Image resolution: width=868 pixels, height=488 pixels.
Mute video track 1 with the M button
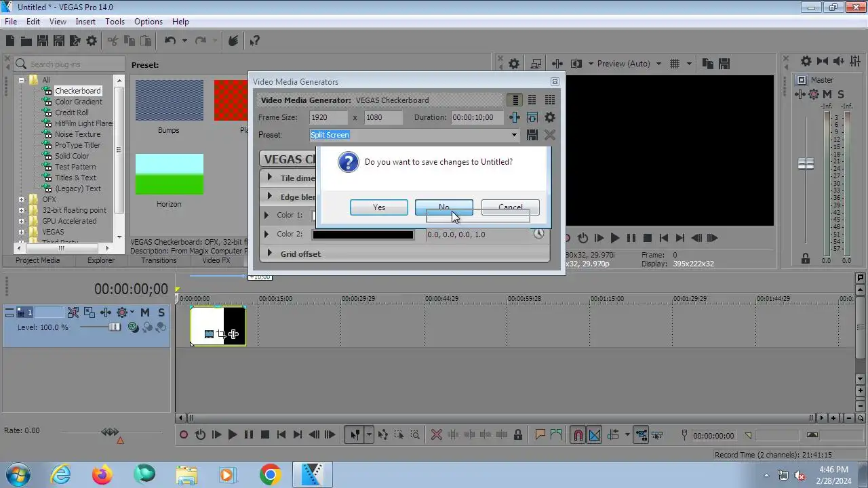pyautogui.click(x=145, y=312)
